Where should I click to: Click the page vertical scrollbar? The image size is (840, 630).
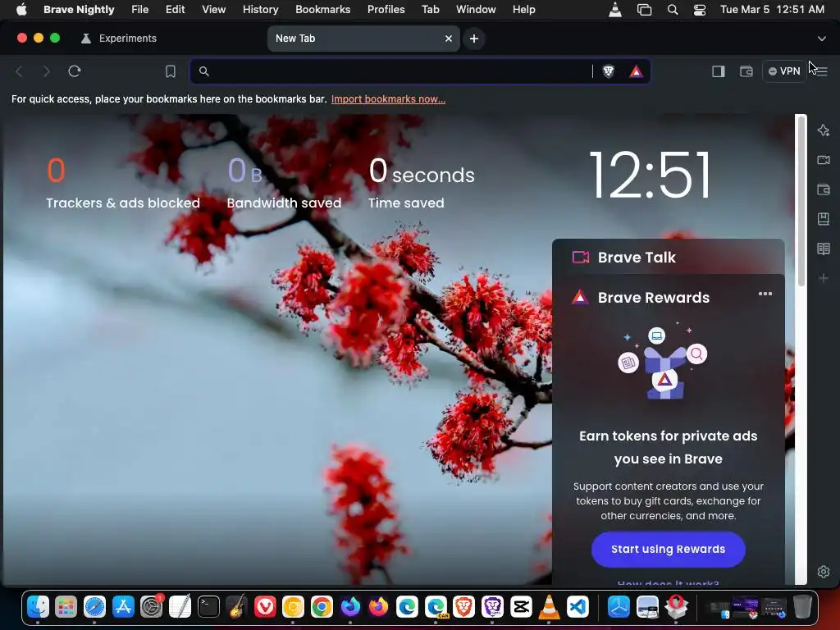point(801,200)
